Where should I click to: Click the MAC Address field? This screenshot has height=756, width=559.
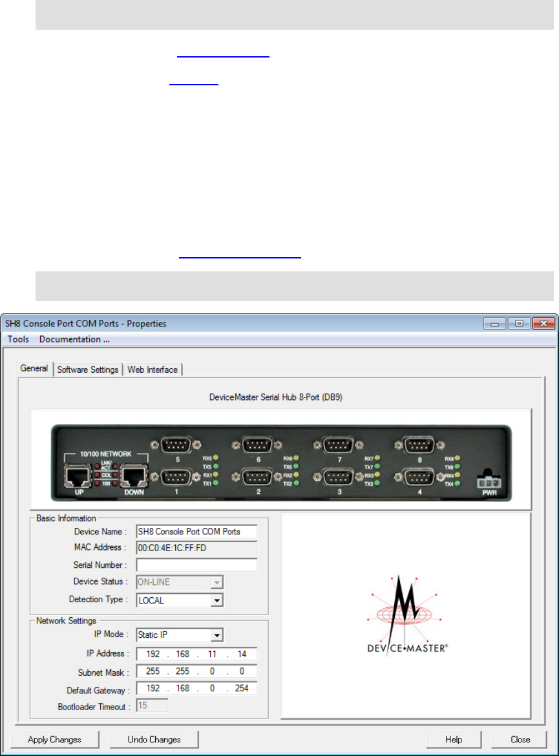197,548
